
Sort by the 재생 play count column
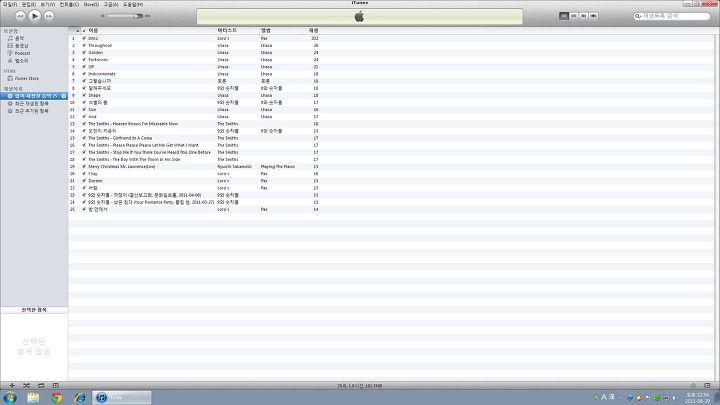tap(314, 30)
